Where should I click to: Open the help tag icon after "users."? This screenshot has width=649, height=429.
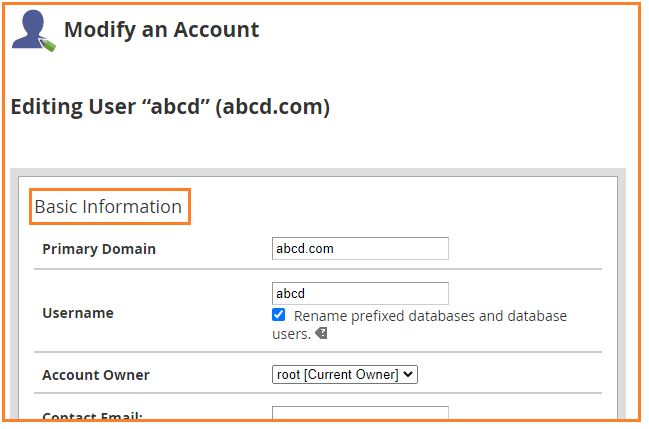pos(322,333)
